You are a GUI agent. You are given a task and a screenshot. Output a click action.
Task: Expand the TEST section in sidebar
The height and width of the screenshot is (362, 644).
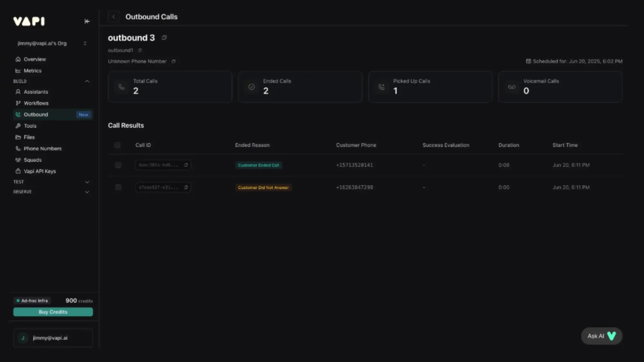click(87, 182)
